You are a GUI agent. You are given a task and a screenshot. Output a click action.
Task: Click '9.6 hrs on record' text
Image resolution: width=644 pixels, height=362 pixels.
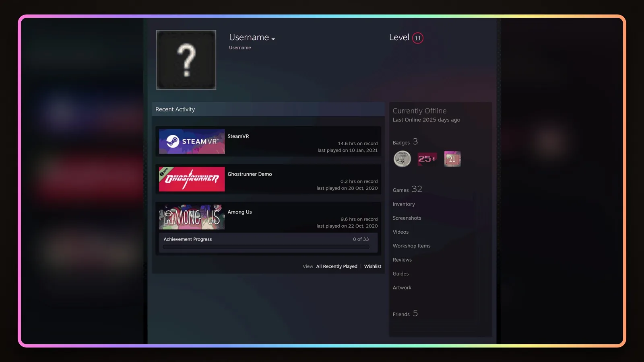pos(359,219)
